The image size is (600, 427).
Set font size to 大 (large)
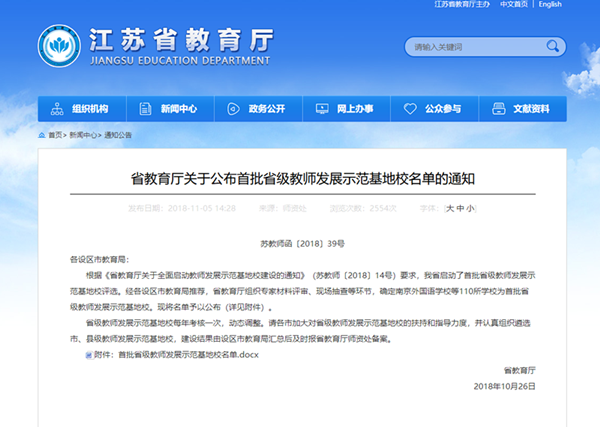pyautogui.click(x=449, y=208)
